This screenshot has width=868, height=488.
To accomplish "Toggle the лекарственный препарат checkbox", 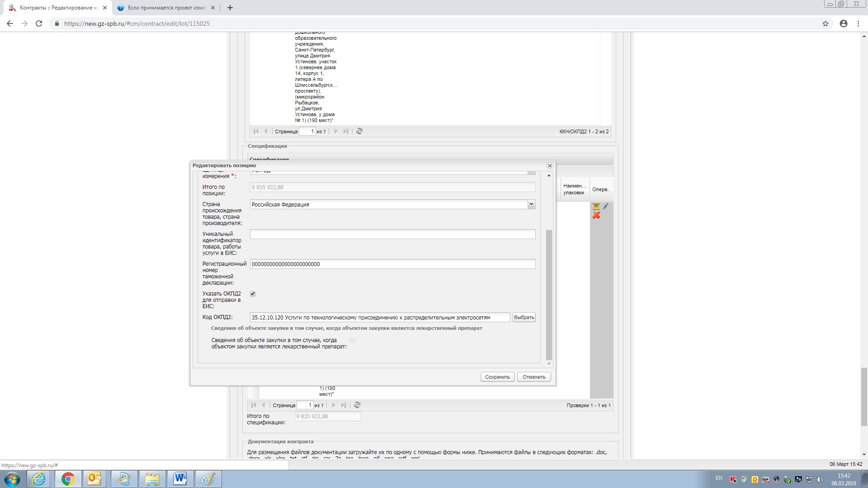I will [352, 340].
